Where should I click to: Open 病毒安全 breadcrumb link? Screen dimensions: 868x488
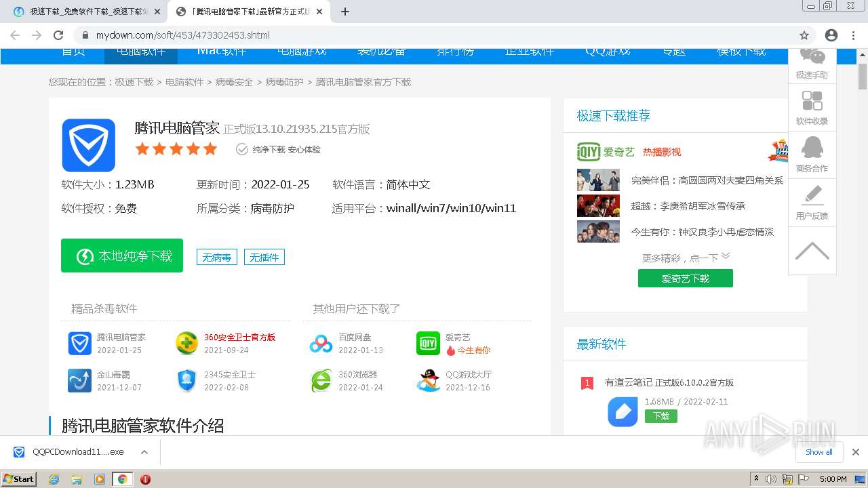tap(234, 82)
